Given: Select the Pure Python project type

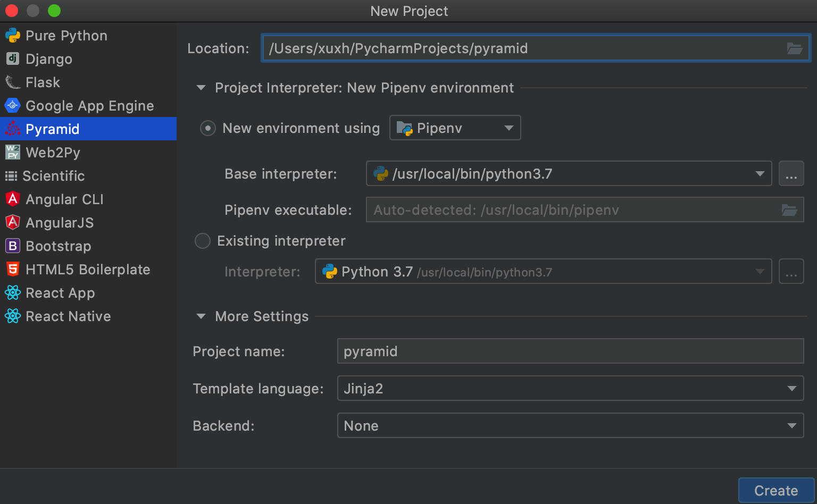Looking at the screenshot, I should pyautogui.click(x=88, y=36).
